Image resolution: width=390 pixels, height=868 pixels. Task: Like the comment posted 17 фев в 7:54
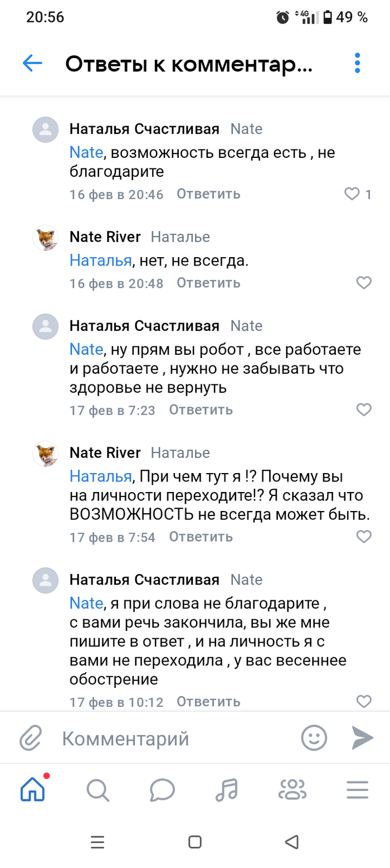pyautogui.click(x=364, y=537)
